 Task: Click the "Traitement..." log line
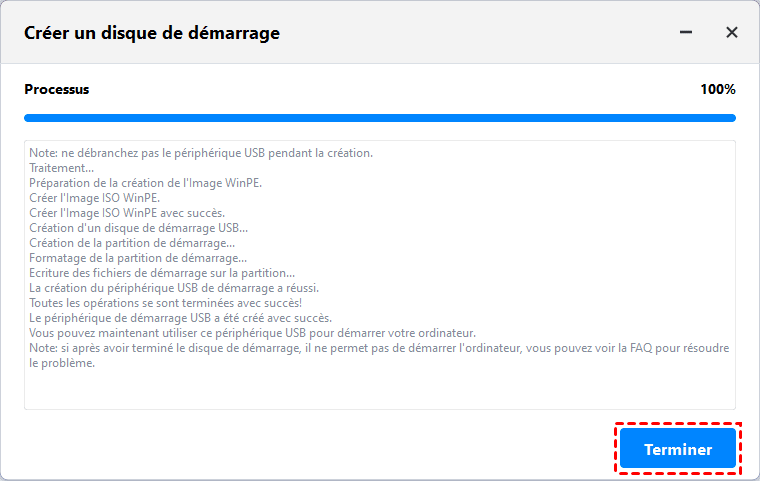click(x=62, y=168)
